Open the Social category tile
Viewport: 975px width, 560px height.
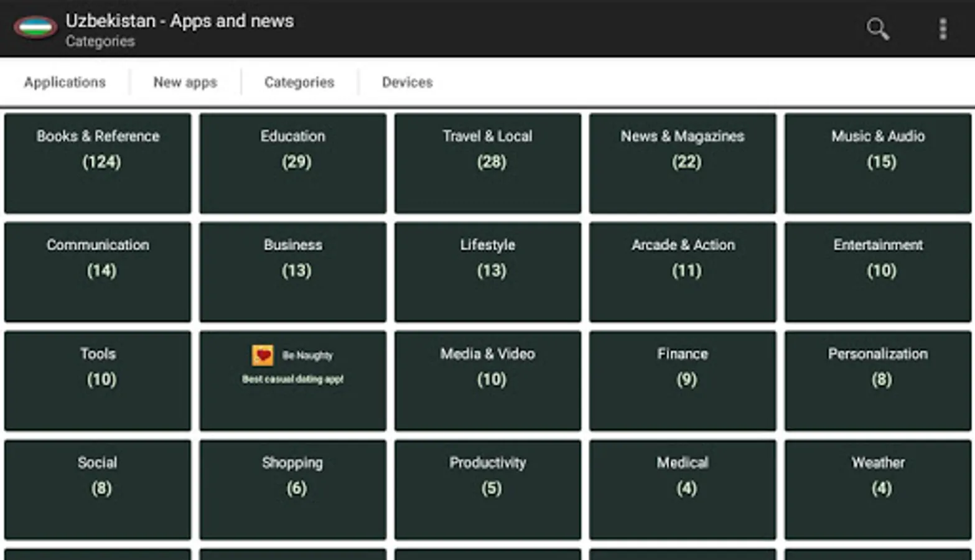(x=98, y=490)
